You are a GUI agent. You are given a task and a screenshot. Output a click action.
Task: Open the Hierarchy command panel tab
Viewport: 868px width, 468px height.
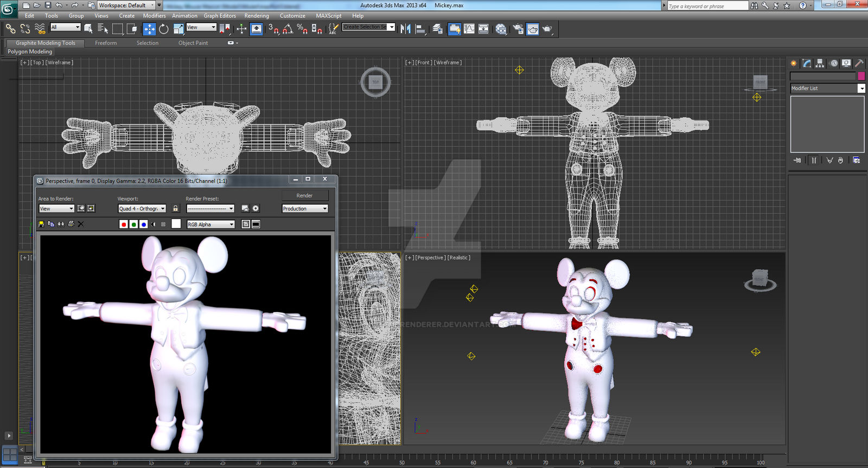820,63
